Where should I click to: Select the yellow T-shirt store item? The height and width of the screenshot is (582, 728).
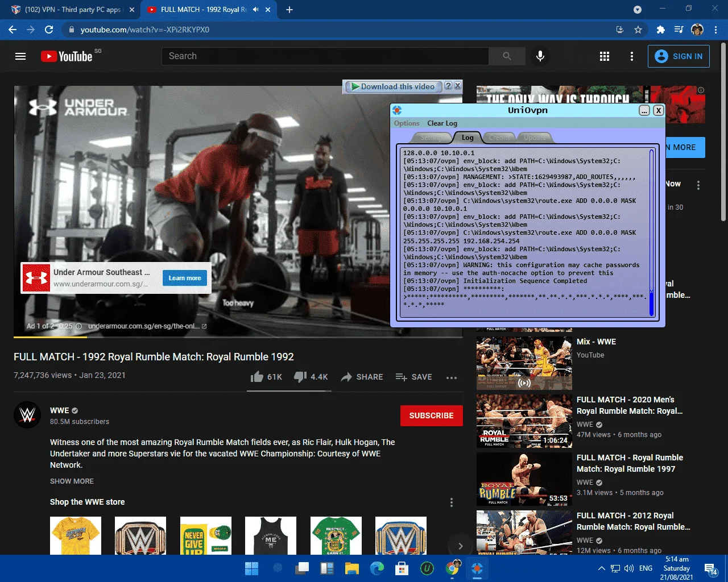[x=76, y=535]
